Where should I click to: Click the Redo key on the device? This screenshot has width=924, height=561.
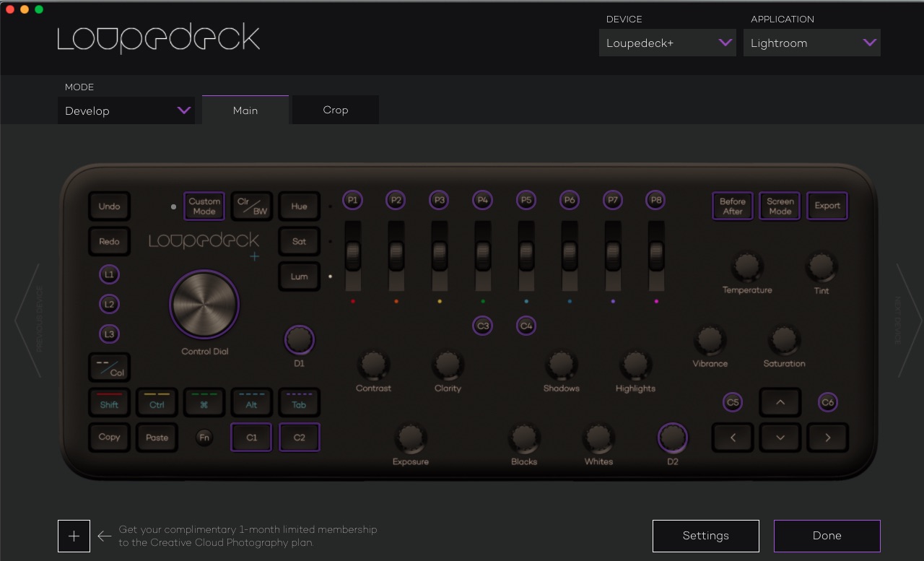pos(110,241)
